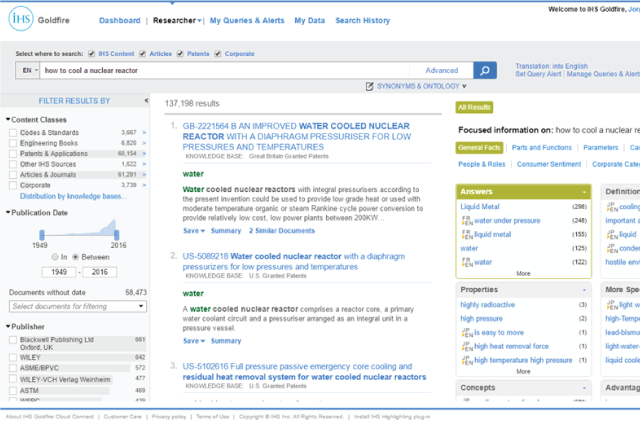Viewport: 640px width, 426px height.
Task: Click Set Query Alert link
Action: (x=538, y=74)
